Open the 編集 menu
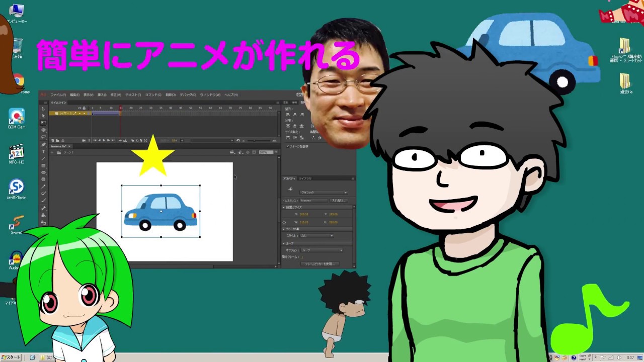This screenshot has height=362, width=644. [x=74, y=95]
